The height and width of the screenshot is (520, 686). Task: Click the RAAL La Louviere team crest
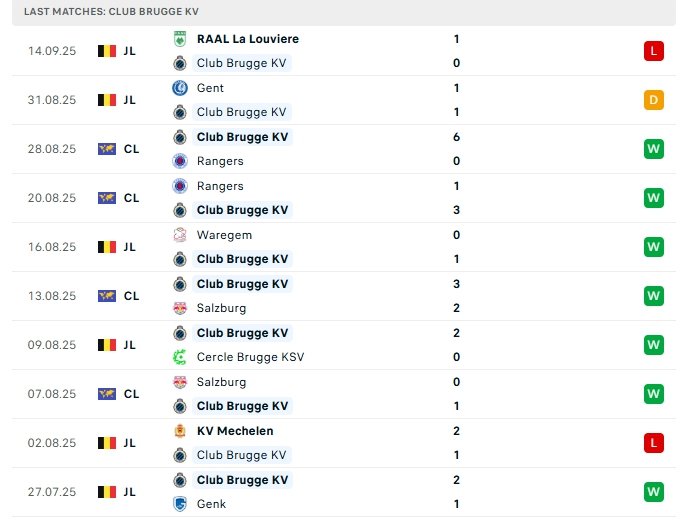(x=180, y=39)
